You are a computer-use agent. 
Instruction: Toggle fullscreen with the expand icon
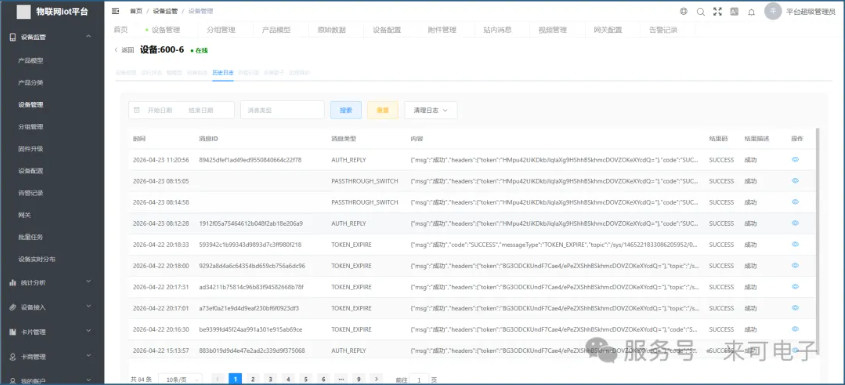(x=717, y=11)
